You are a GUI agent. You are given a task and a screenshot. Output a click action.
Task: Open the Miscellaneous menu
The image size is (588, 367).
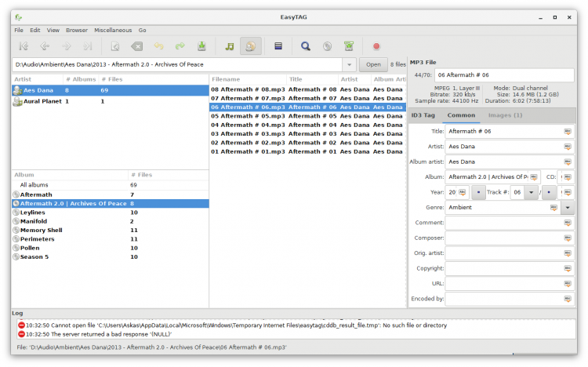tap(113, 30)
